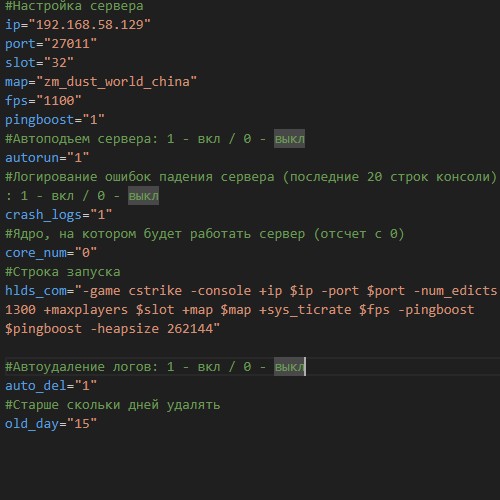Click the -heapsize 262144 text
This screenshot has height=500, width=500.
[x=152, y=329]
